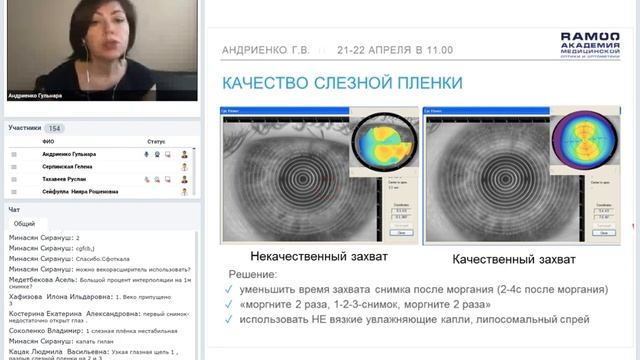Click bullet «моргните 2 раза, 1-2-3-снимок»
Screen dimensions: 640x360
(x=358, y=304)
